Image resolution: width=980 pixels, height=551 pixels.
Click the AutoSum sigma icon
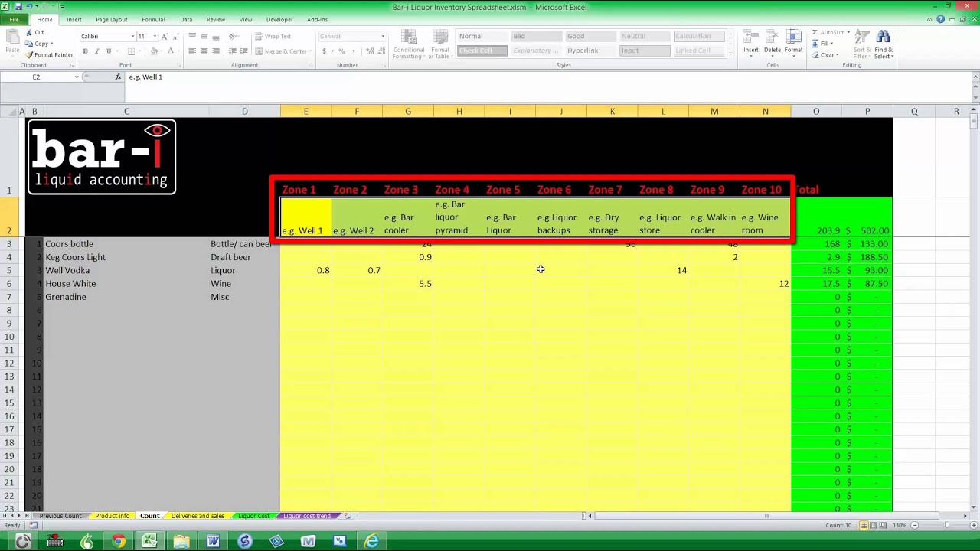tap(815, 33)
